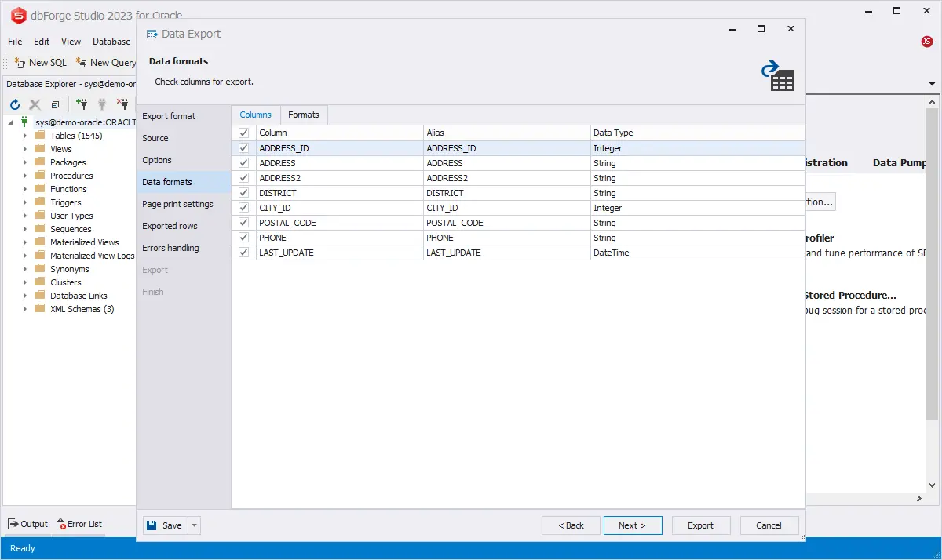Open the Error List panel icon
942x560 pixels.
click(60, 524)
